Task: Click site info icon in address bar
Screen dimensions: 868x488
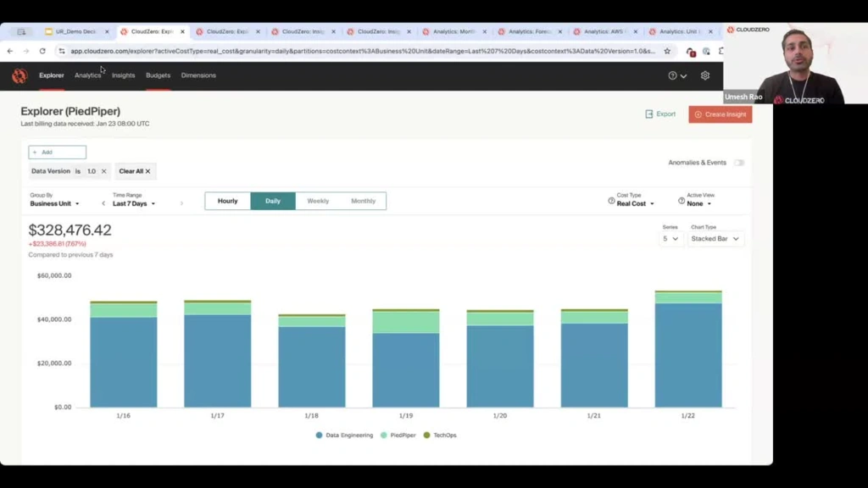Action: (x=61, y=51)
